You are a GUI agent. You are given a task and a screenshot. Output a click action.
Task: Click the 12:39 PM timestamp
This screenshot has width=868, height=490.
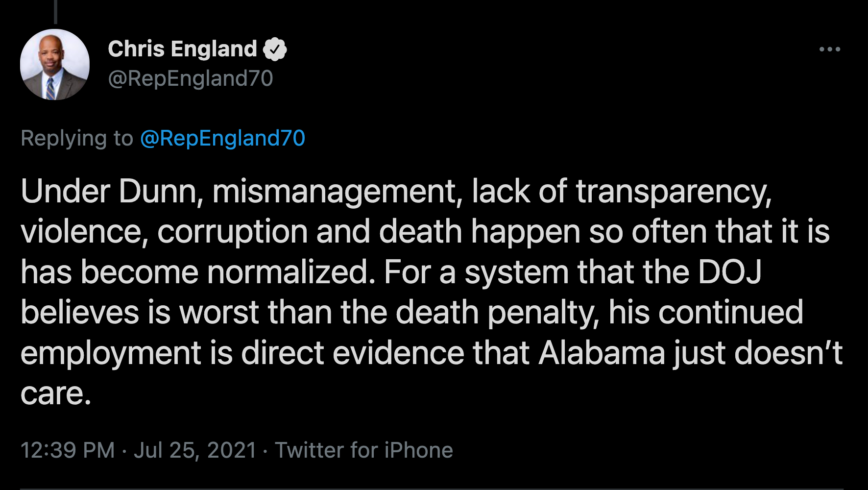(x=68, y=450)
